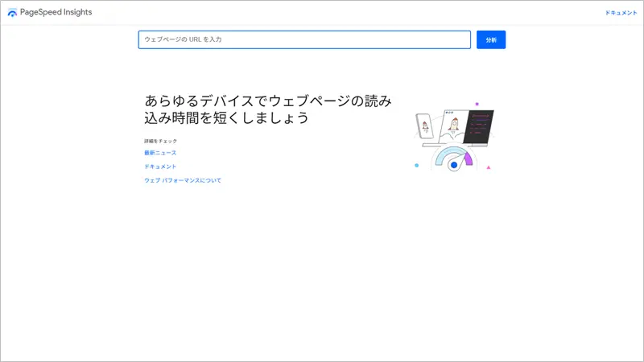This screenshot has height=362, width=644.
Task: Open the ドキュメント link below 最新ニュース
Action: [160, 167]
